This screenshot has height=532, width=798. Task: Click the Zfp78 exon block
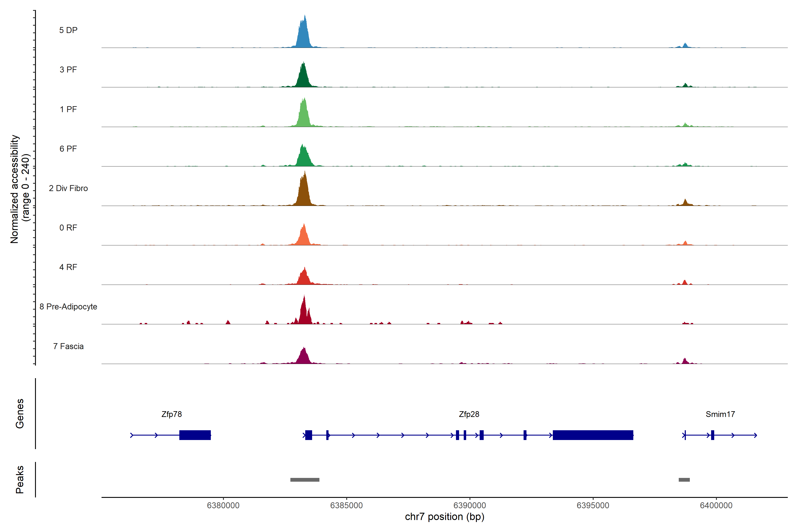195,435
